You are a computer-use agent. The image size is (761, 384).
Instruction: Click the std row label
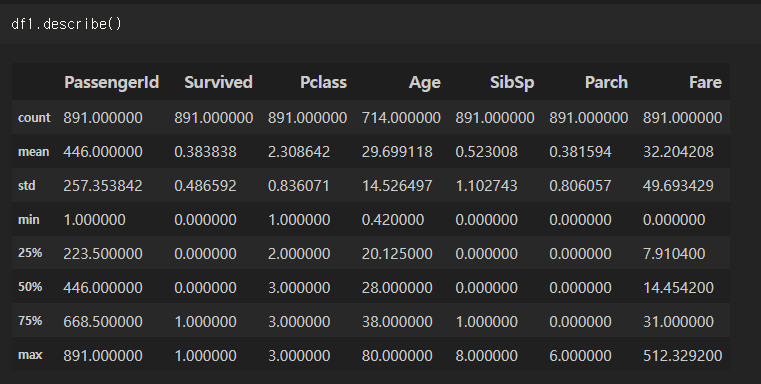pyautogui.click(x=27, y=185)
